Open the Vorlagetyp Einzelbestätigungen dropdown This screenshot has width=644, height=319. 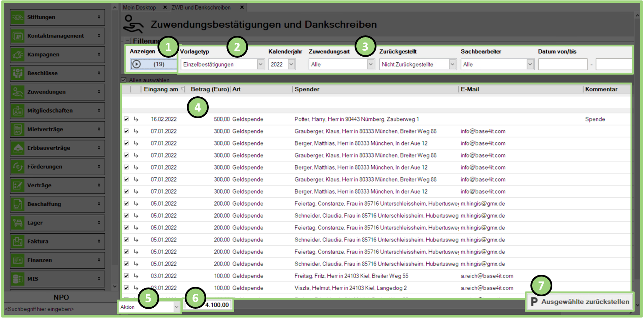[x=260, y=64]
